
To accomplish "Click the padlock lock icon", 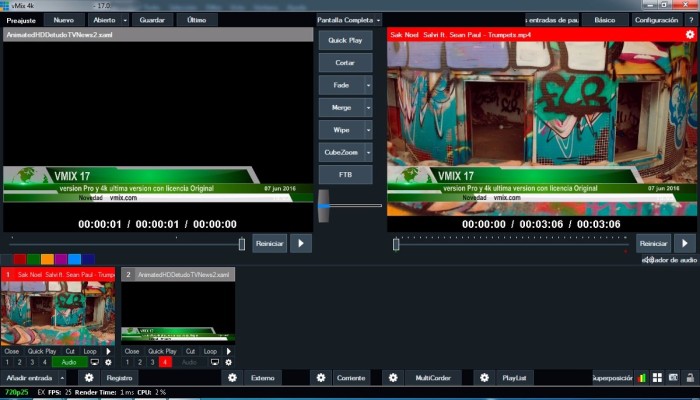I will tap(690, 378).
